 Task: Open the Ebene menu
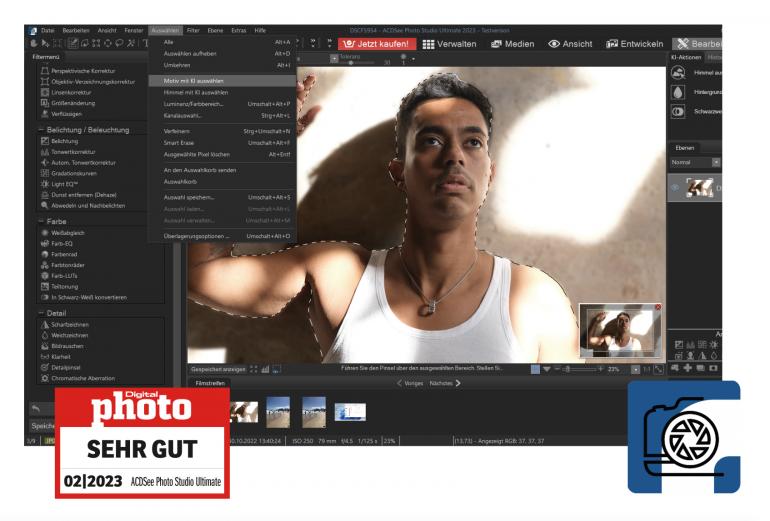(215, 30)
